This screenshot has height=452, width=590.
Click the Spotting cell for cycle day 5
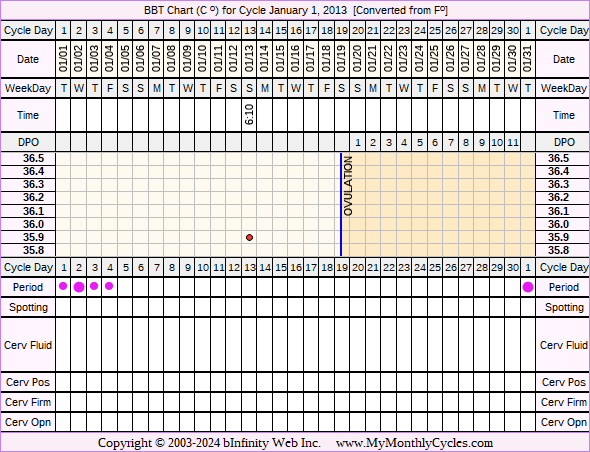[x=125, y=307]
